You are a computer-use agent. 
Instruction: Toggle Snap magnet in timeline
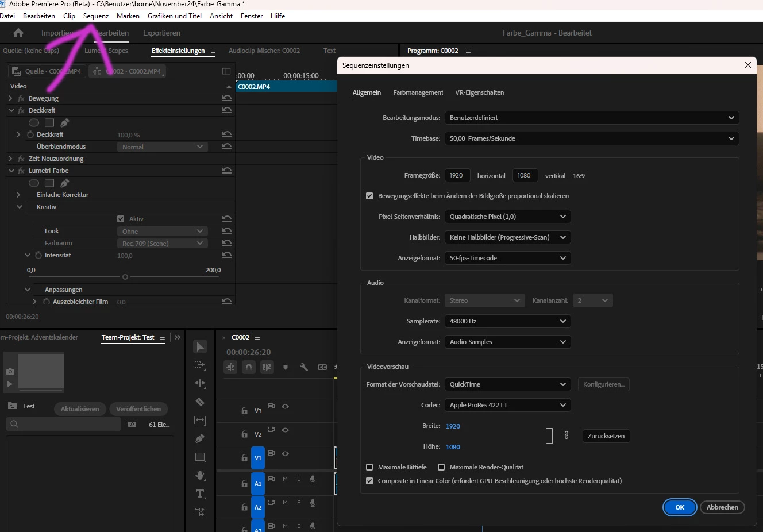coord(249,367)
